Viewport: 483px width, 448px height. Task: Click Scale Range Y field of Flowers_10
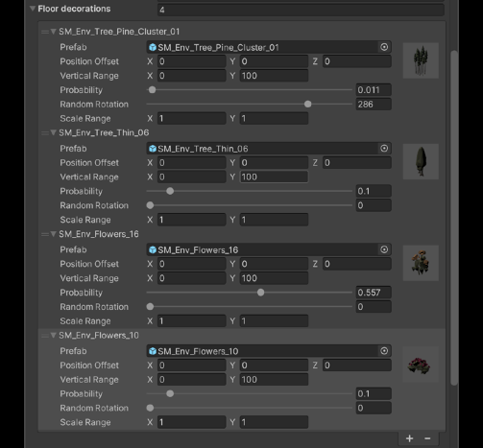pyautogui.click(x=274, y=422)
